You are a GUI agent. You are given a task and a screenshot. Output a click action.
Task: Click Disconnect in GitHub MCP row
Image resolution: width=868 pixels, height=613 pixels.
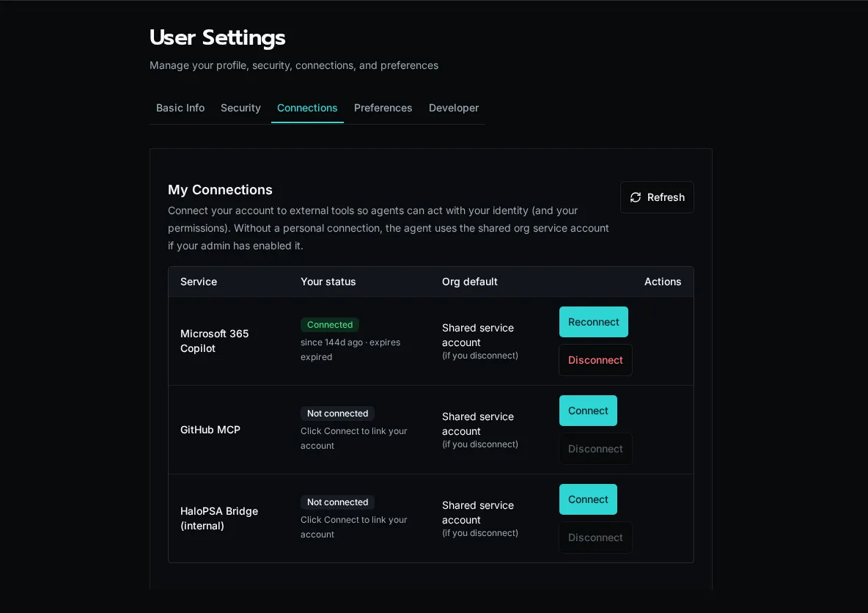[x=595, y=449]
